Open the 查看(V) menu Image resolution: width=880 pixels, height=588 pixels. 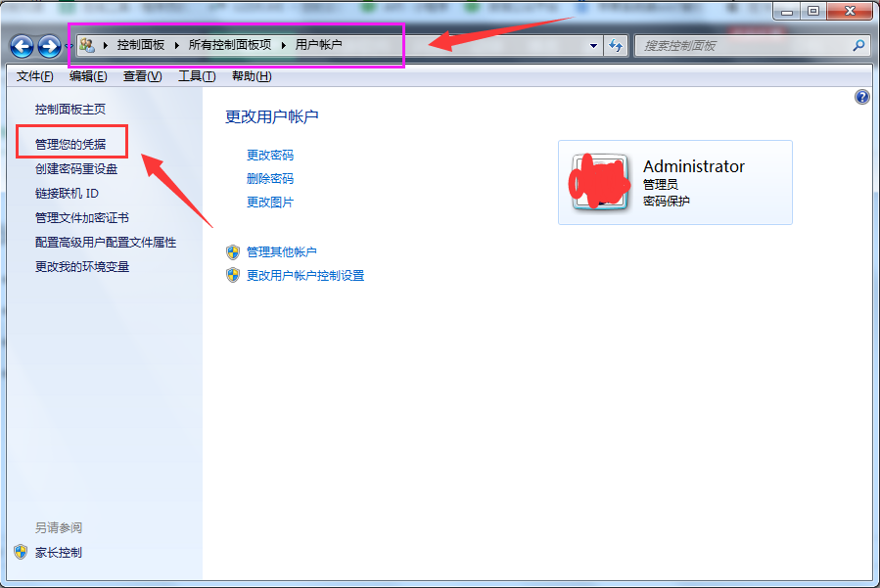click(x=143, y=76)
